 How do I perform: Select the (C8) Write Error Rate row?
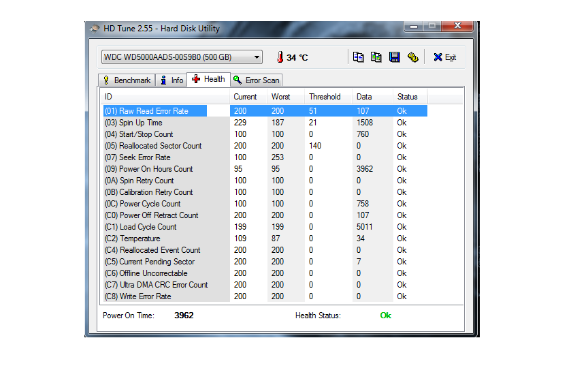point(265,296)
